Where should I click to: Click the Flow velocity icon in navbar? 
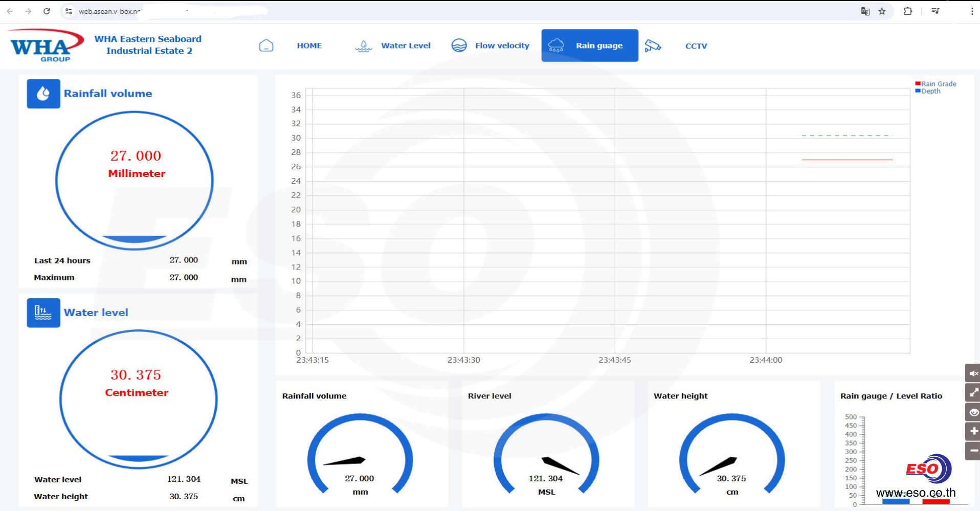tap(459, 46)
